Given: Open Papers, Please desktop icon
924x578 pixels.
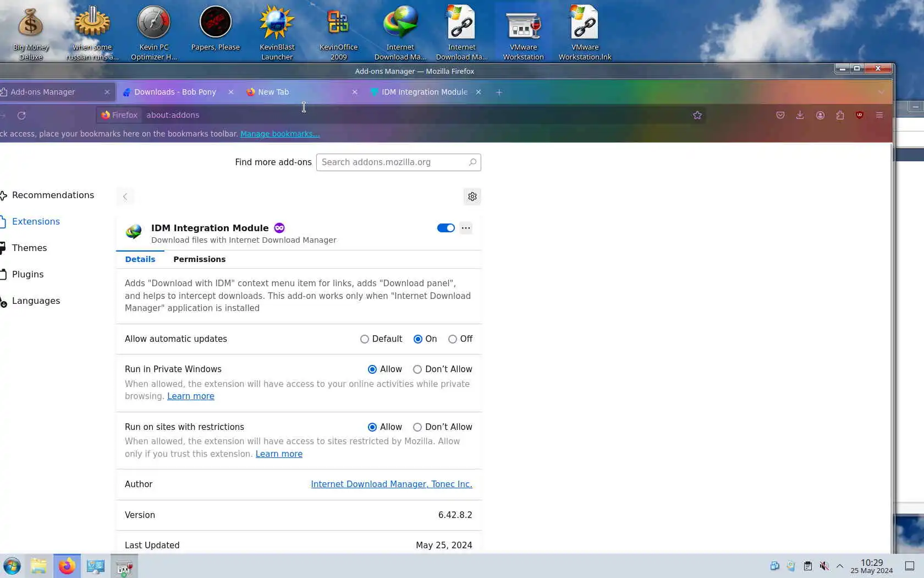Looking at the screenshot, I should click(x=216, y=28).
